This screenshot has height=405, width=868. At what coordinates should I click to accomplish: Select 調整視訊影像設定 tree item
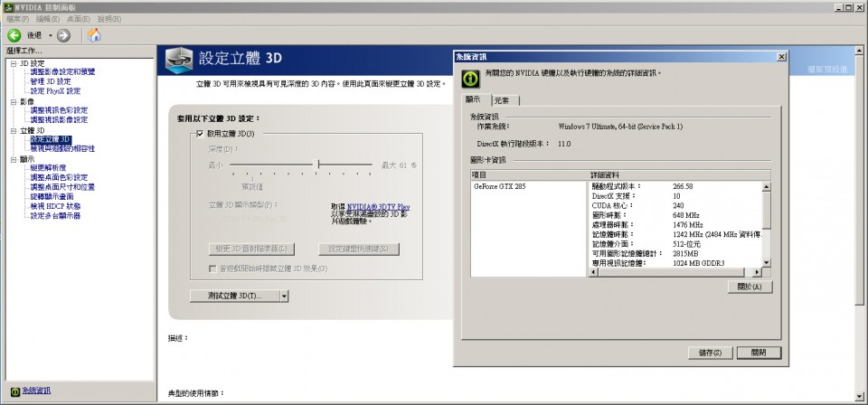[59, 120]
